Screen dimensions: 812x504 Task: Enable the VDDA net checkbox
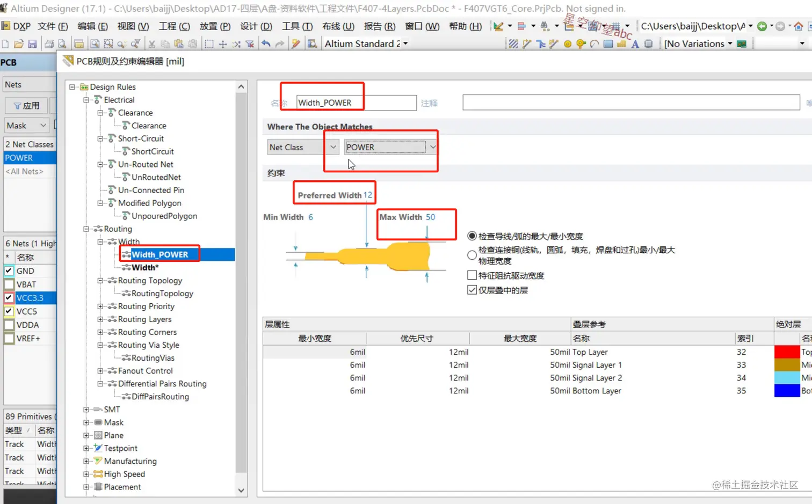point(9,325)
